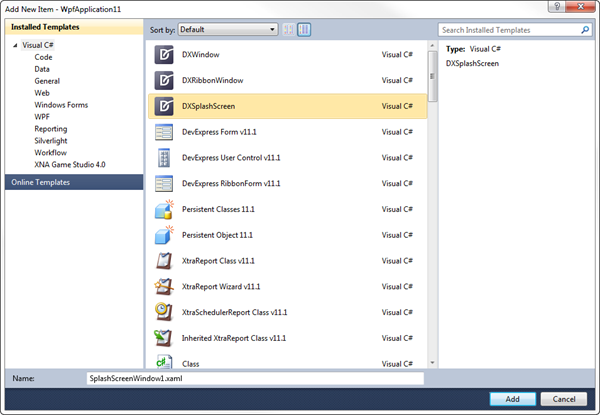Click the scrollbar down arrow
600x415 pixels.
pos(432,363)
